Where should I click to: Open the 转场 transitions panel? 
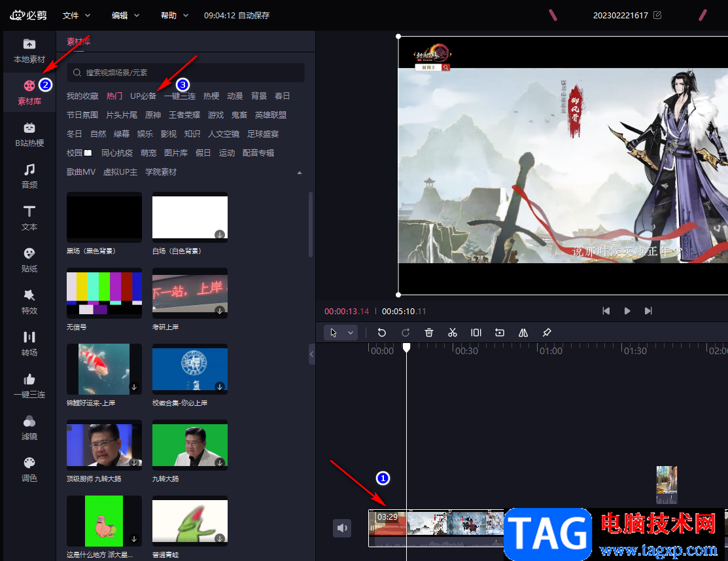coord(29,344)
